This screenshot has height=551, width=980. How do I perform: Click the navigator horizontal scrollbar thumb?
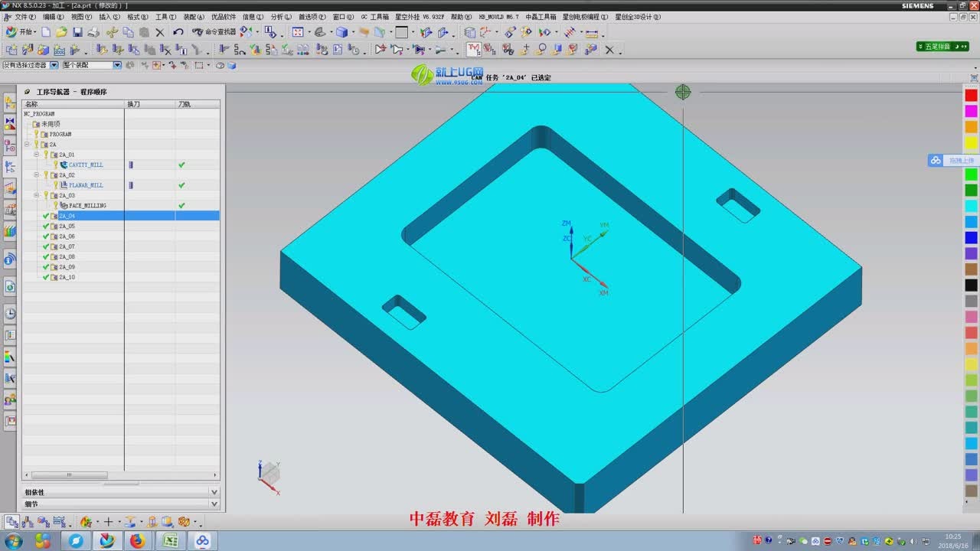(x=68, y=475)
